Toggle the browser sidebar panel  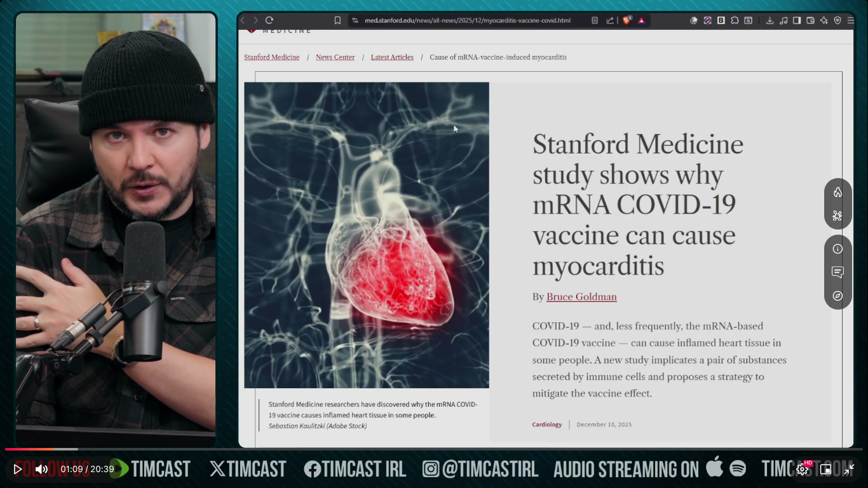(x=797, y=20)
